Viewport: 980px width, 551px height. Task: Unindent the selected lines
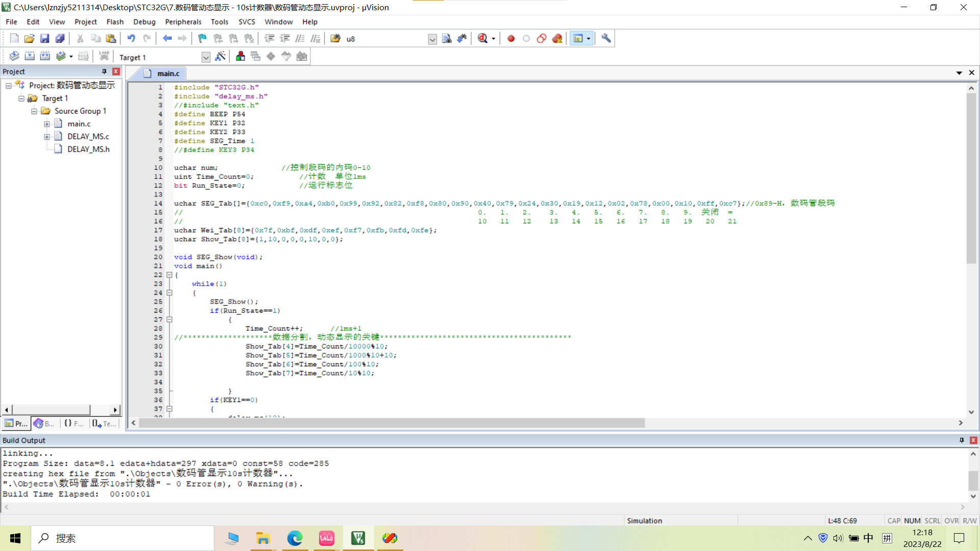tap(285, 38)
